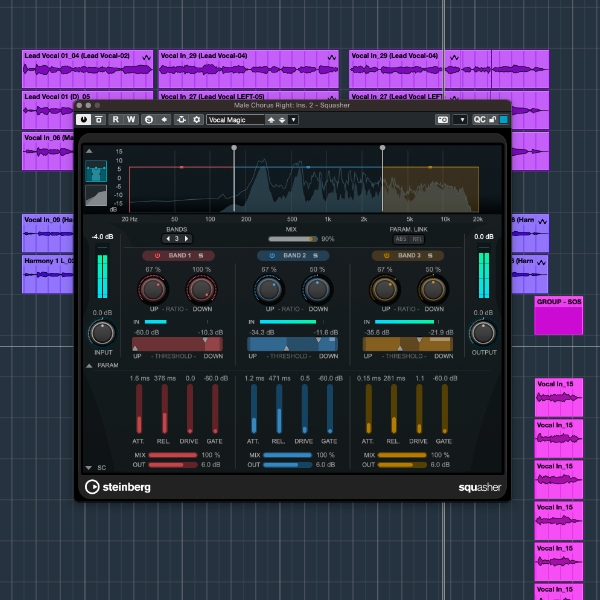Click Band 2 UP ratio knob
This screenshot has width=600, height=600.
(x=269, y=290)
